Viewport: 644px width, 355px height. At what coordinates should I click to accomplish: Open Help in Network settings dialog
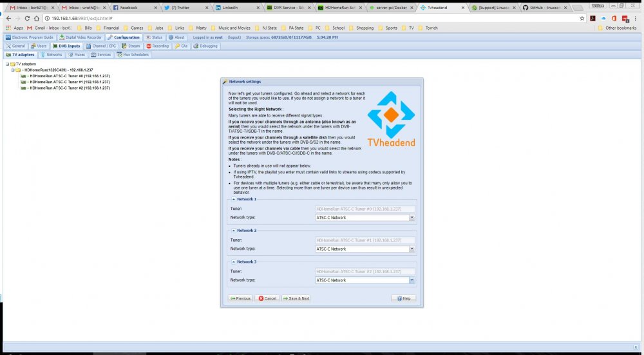coord(404,299)
